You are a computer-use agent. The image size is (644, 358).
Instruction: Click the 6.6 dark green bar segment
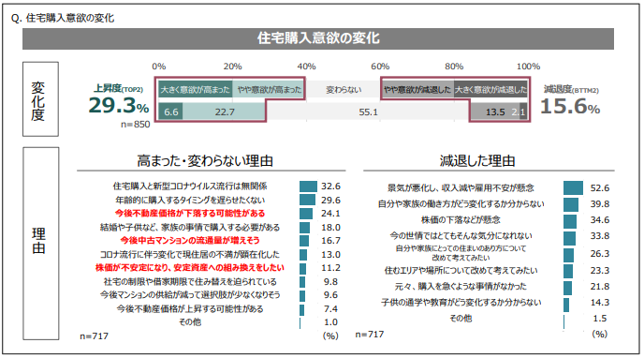click(171, 112)
